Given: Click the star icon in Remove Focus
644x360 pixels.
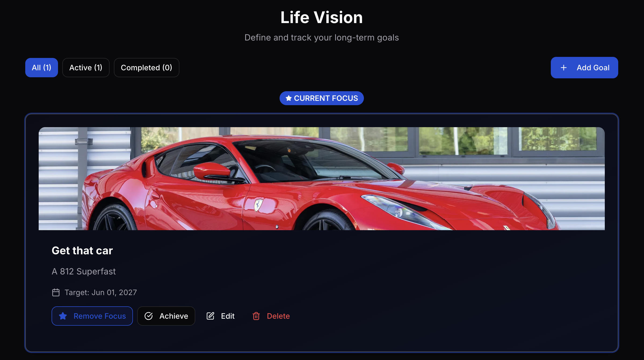Looking at the screenshot, I should click(63, 316).
